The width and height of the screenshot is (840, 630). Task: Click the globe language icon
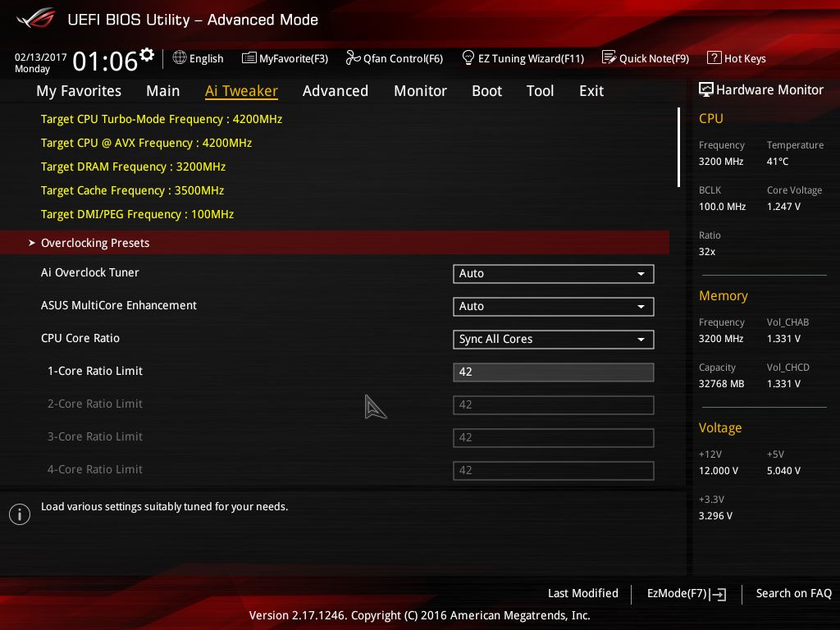[x=180, y=57]
